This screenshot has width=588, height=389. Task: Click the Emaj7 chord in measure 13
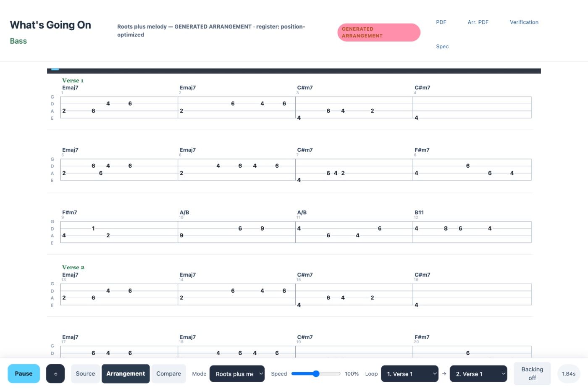click(x=70, y=275)
